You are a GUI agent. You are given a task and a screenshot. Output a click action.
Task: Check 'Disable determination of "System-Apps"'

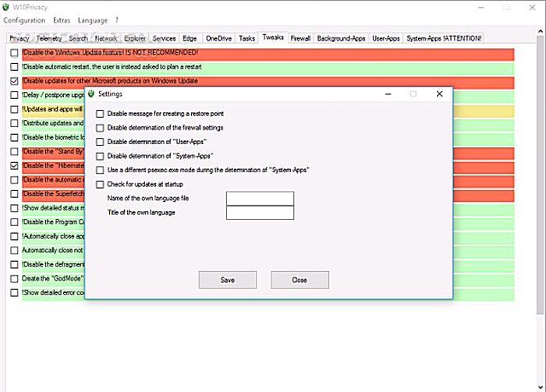pos(100,156)
